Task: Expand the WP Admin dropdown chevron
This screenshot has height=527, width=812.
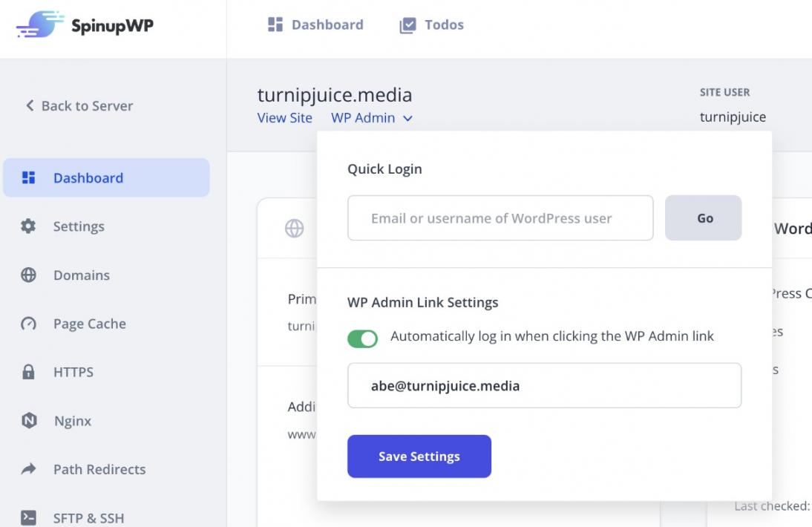Action: (408, 119)
